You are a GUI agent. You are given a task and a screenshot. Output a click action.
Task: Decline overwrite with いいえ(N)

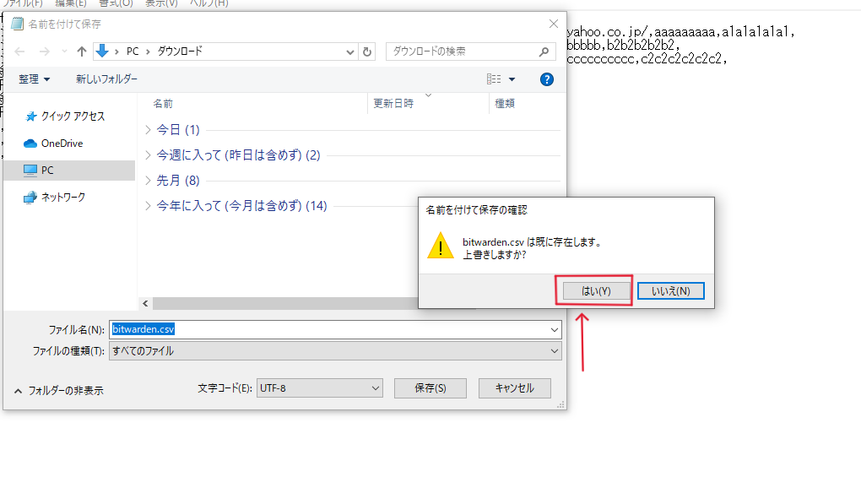click(x=670, y=291)
